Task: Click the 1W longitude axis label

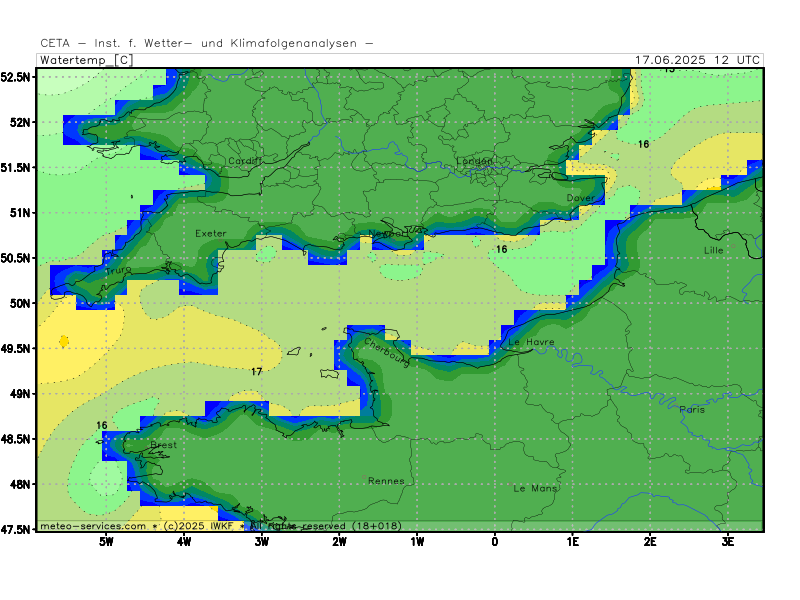Action: click(417, 542)
